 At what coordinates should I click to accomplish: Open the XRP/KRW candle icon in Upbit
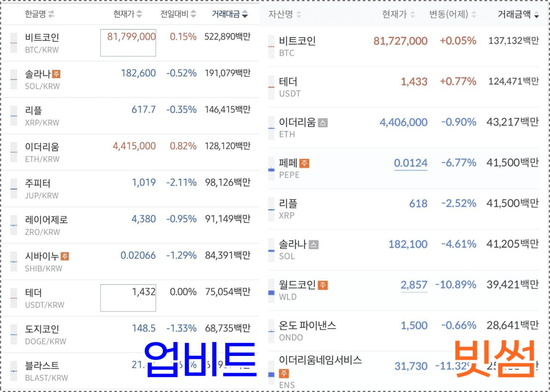(14, 116)
